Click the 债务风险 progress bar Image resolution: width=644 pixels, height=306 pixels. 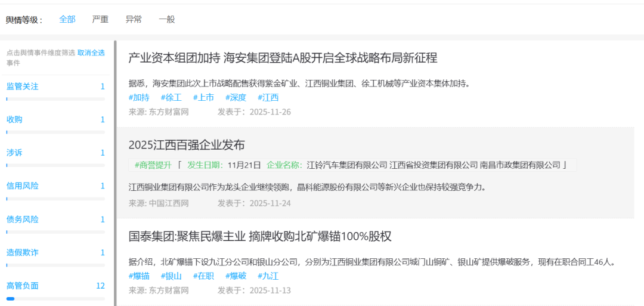[55, 232]
